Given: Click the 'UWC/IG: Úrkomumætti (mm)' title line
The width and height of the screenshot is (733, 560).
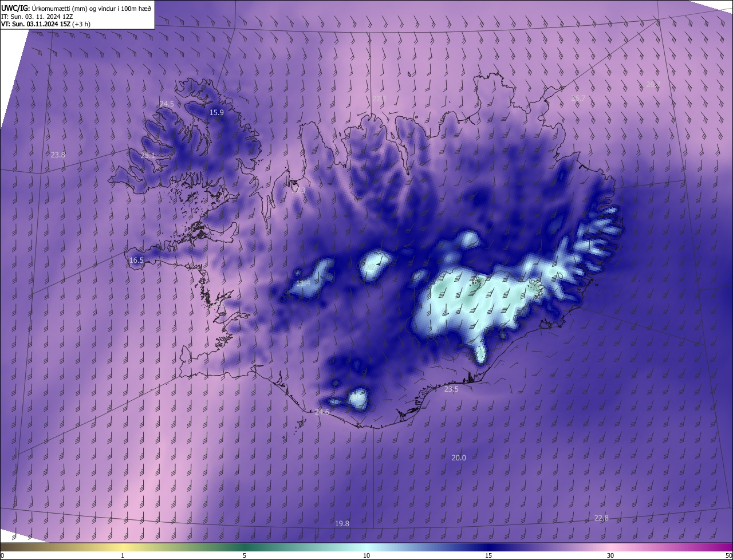Looking at the screenshot, I should [x=76, y=7].
